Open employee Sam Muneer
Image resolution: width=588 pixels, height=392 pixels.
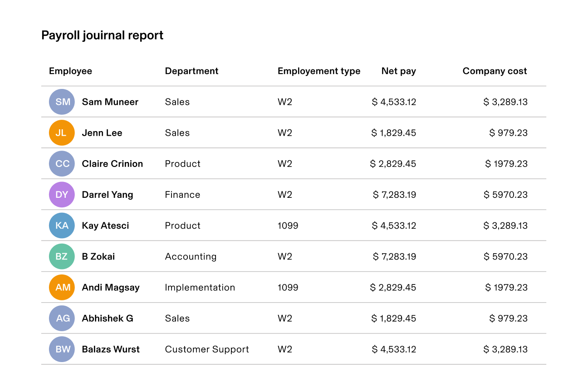(110, 102)
